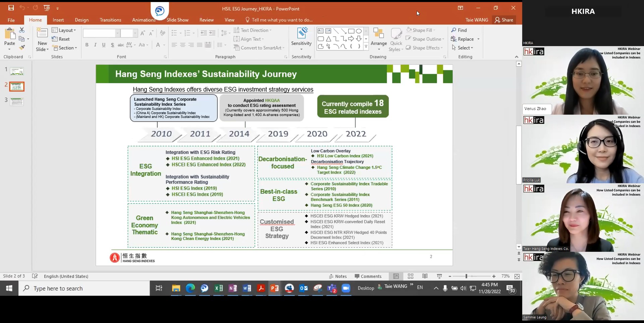Expand the Section dropdown
The width and height of the screenshot is (644, 323).
[x=65, y=48]
